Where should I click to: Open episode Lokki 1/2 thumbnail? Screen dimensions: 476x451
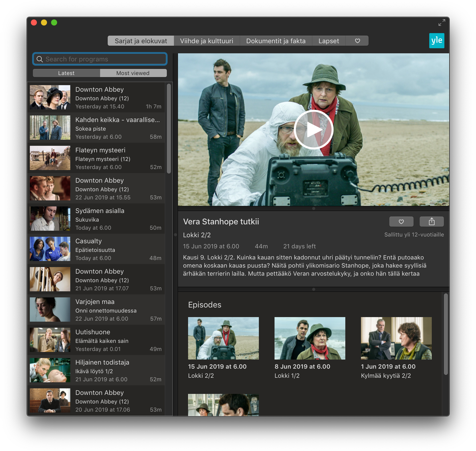coord(310,338)
